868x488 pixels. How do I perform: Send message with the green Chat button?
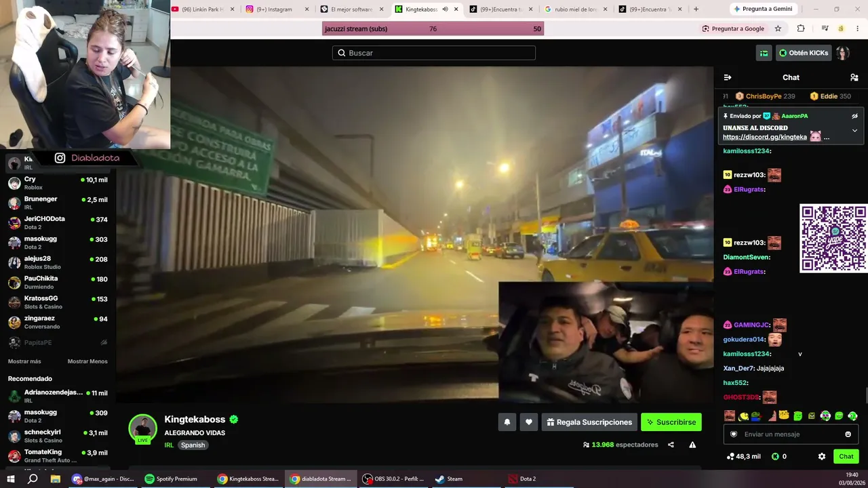click(846, 456)
